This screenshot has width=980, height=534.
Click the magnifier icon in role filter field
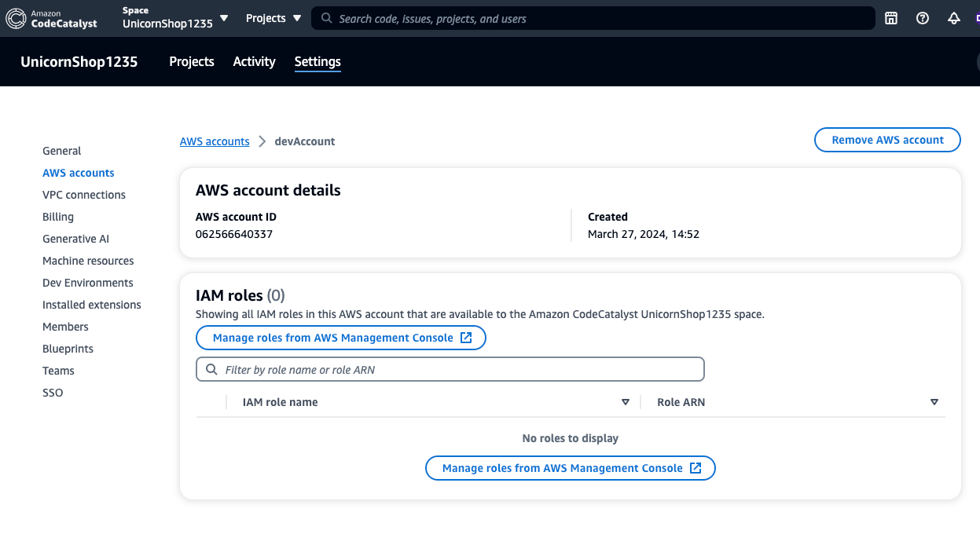[211, 369]
